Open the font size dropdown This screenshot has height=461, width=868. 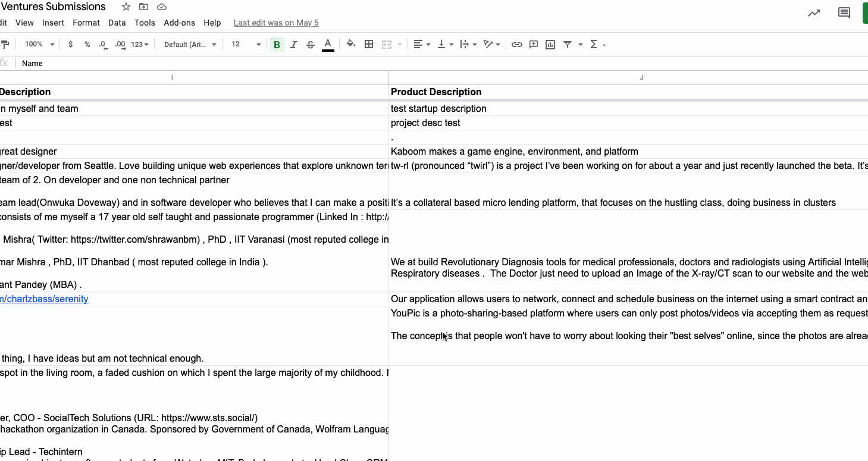tap(246, 45)
